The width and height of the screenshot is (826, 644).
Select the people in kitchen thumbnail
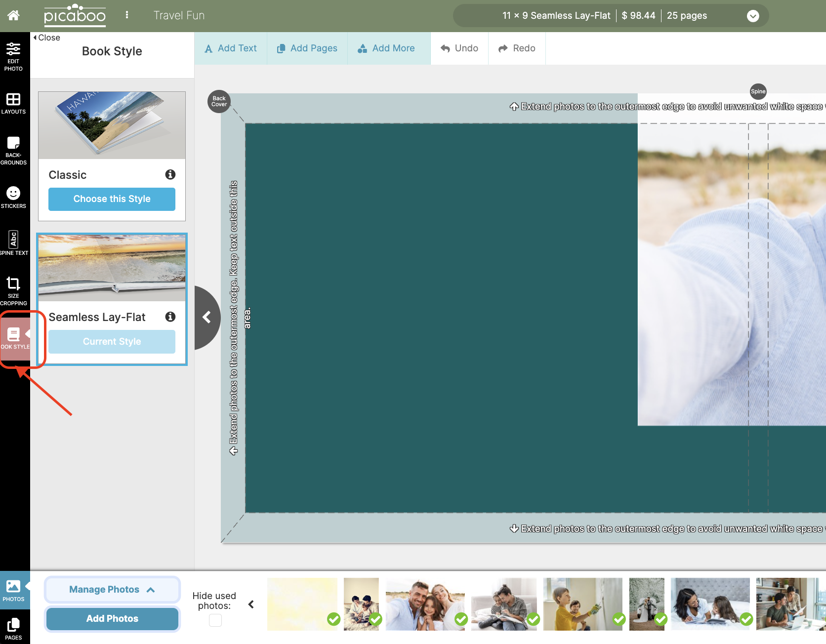(791, 604)
